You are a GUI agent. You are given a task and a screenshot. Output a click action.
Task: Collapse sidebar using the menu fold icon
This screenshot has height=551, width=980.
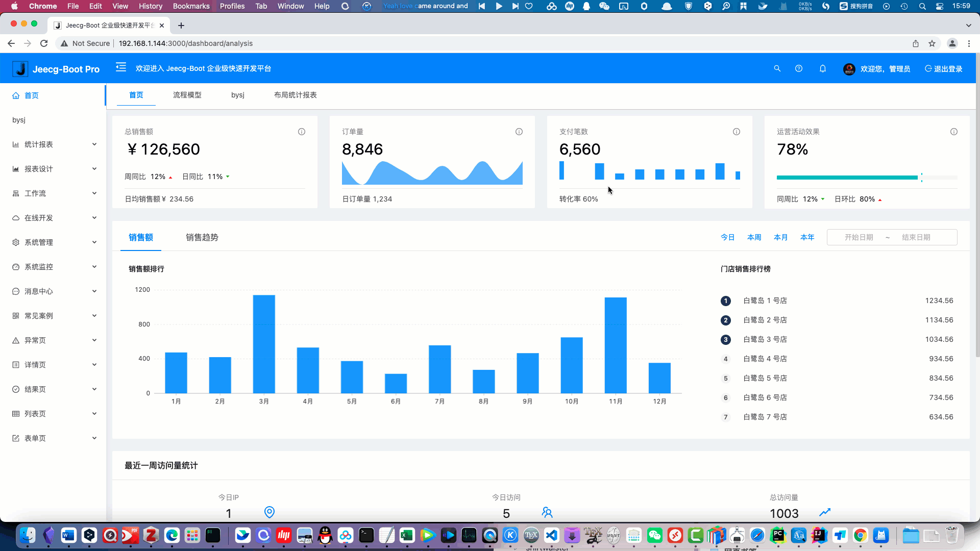121,67
